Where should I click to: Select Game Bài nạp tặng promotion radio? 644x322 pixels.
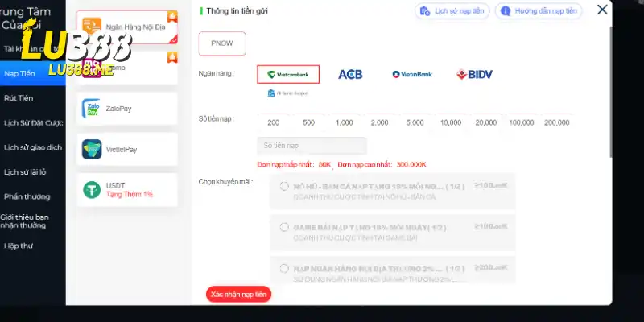tap(284, 227)
